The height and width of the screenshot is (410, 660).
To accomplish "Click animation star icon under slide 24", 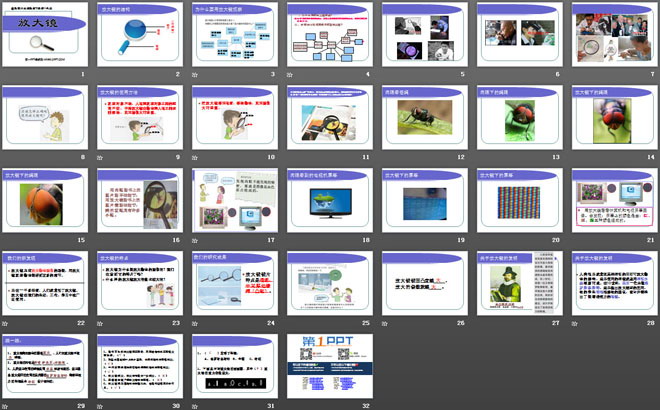I will pyautogui.click(x=195, y=323).
